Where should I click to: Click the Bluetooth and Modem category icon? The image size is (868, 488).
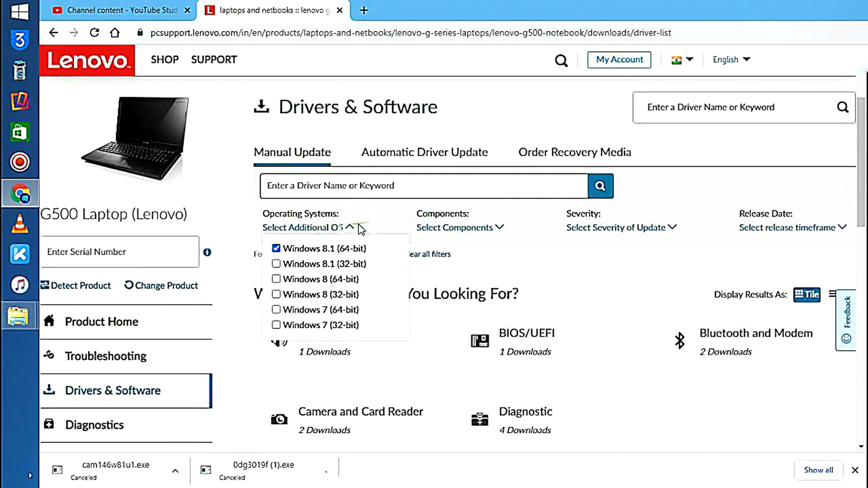[x=679, y=341]
